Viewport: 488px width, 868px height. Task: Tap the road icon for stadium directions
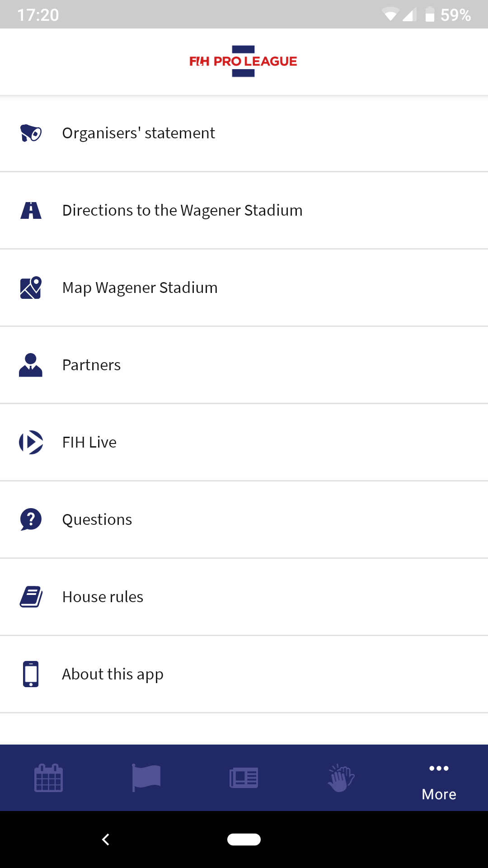pos(31,211)
